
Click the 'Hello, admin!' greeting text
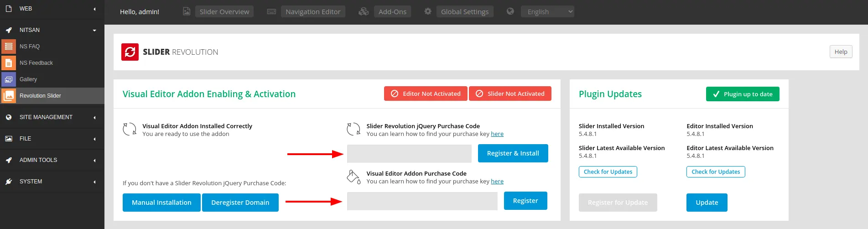[x=140, y=12]
